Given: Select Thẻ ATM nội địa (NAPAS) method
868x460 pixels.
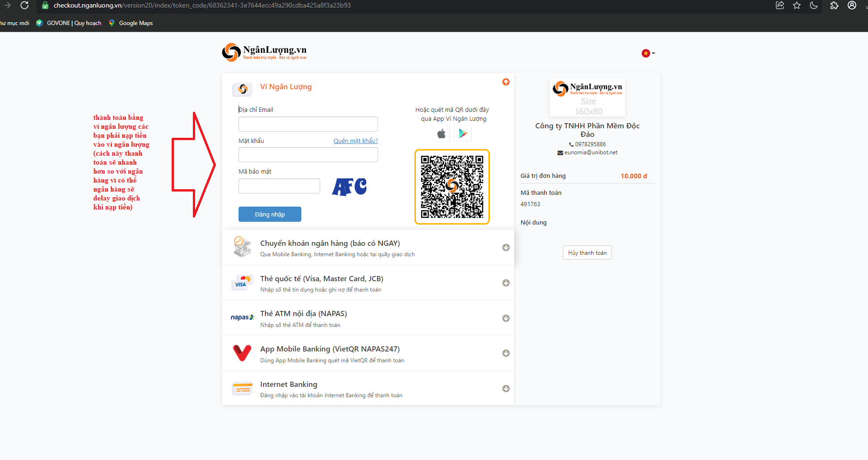Looking at the screenshot, I should pyautogui.click(x=368, y=318).
